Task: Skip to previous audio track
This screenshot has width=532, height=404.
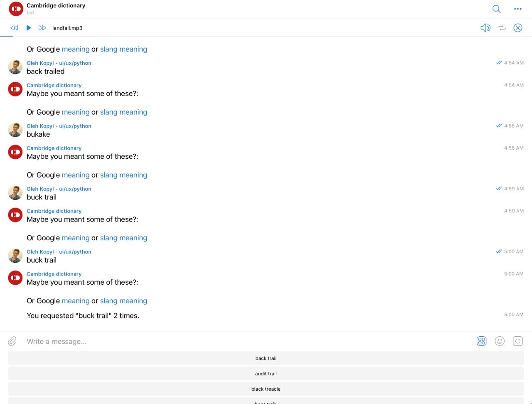Action: (x=14, y=28)
